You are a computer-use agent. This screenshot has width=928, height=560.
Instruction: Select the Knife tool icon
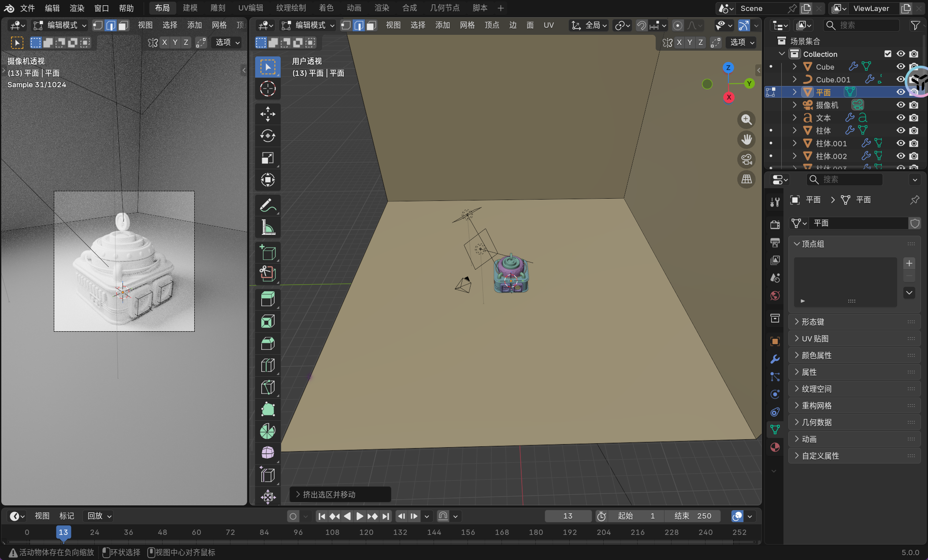coord(267,387)
